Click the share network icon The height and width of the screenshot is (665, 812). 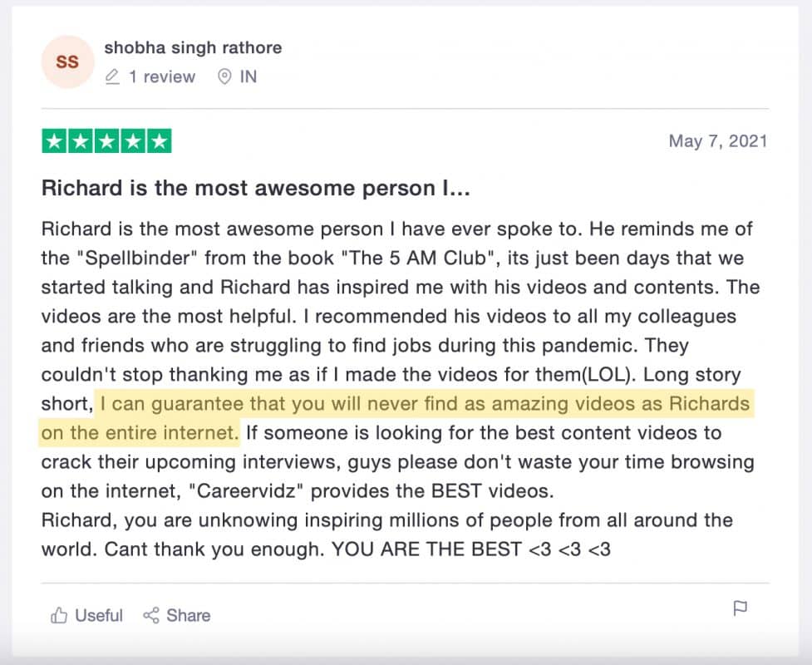(x=151, y=615)
